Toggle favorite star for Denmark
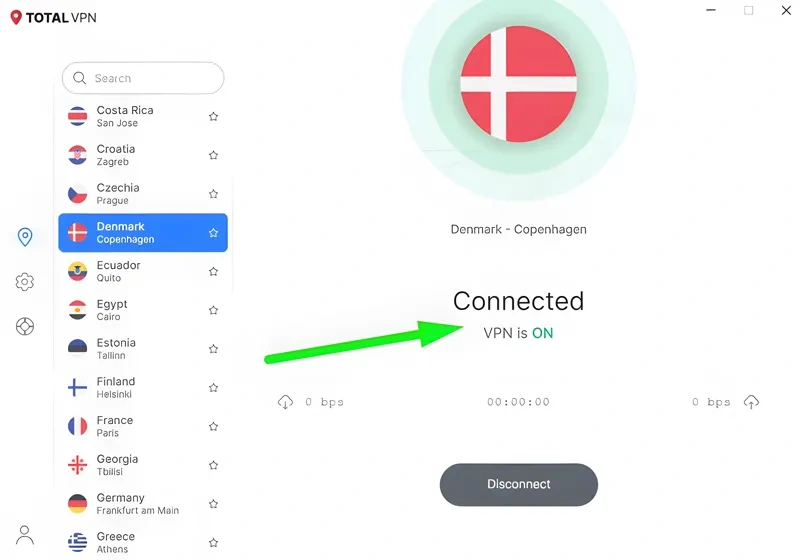Image resolution: width=800 pixels, height=560 pixels. tap(213, 233)
